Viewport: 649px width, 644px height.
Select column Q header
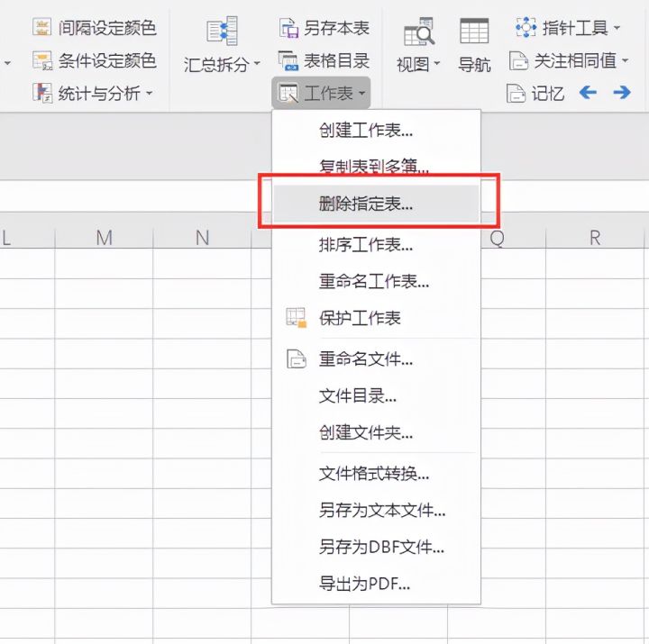coord(513,238)
